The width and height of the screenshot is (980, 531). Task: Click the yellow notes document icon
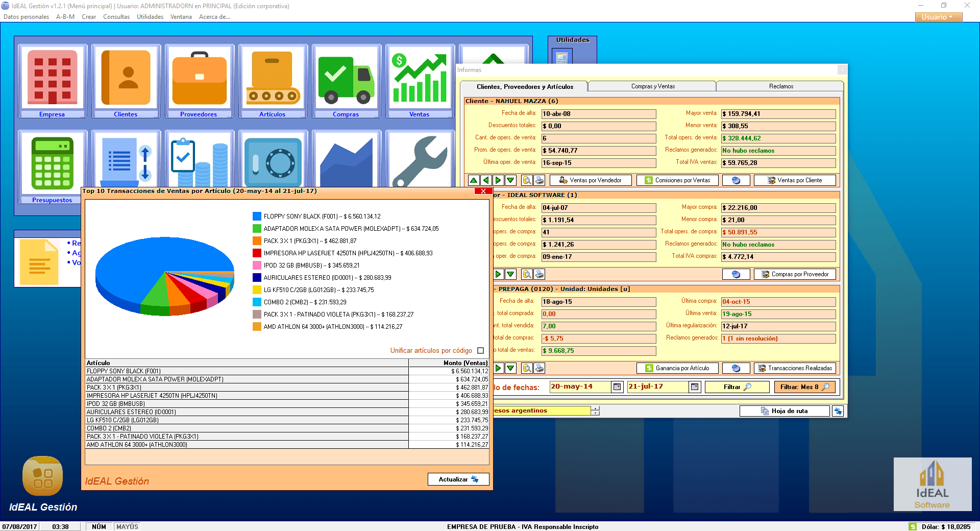39,262
